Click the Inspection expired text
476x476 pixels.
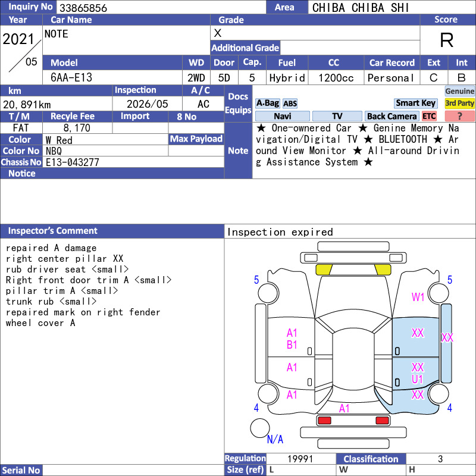[280, 232]
